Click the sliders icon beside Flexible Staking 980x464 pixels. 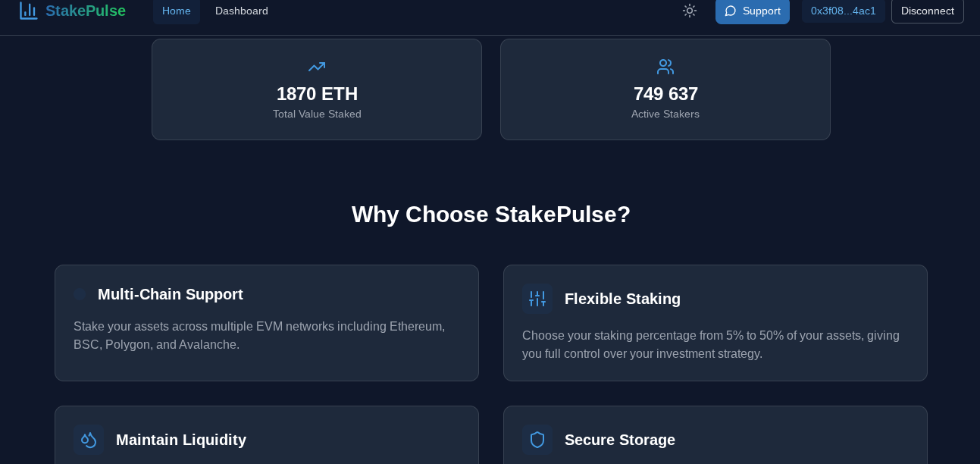click(537, 299)
